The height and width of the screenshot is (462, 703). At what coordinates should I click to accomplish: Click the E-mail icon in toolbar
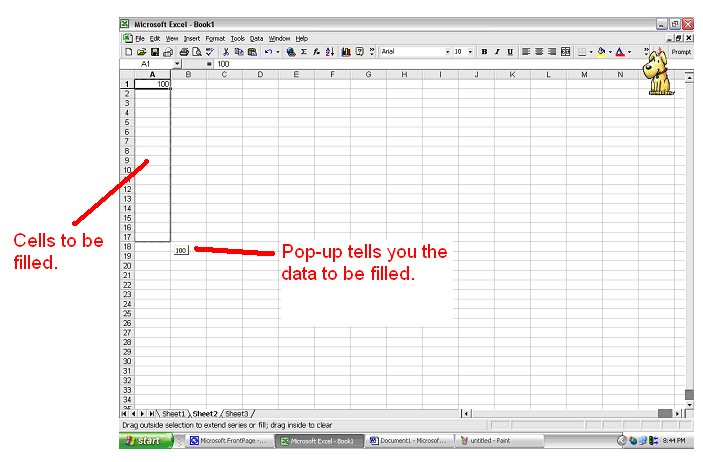coord(168,52)
